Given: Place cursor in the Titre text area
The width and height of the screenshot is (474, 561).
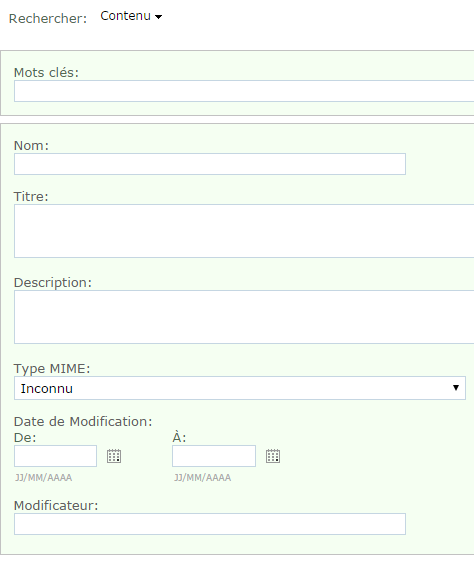Looking at the screenshot, I should pos(244,231).
